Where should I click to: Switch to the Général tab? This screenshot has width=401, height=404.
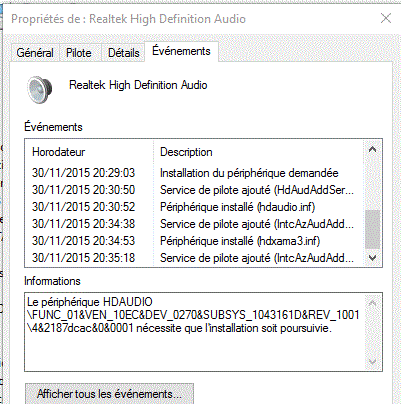click(x=35, y=53)
